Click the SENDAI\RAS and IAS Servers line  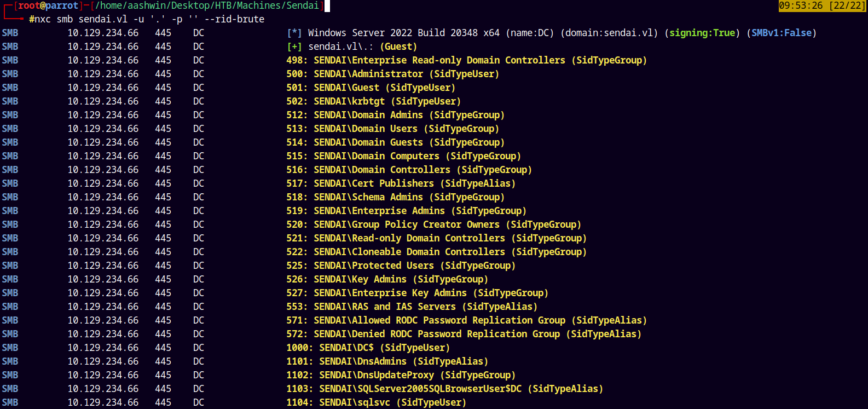click(x=412, y=307)
